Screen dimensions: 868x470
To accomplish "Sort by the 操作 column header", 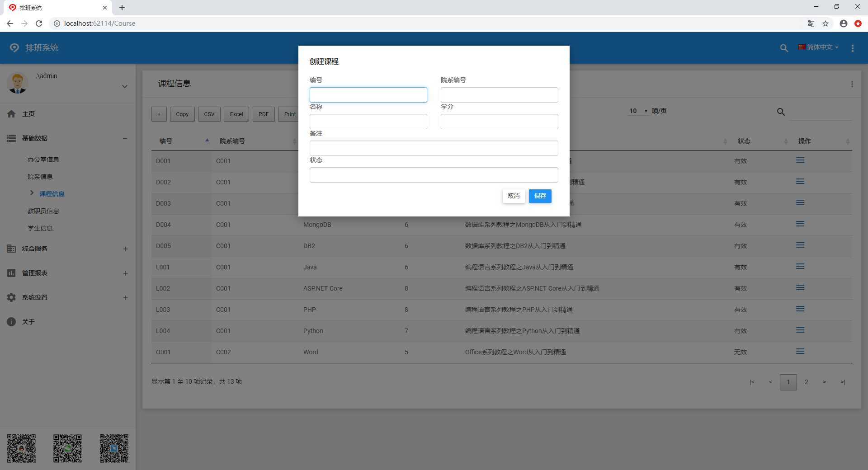I will click(821, 141).
